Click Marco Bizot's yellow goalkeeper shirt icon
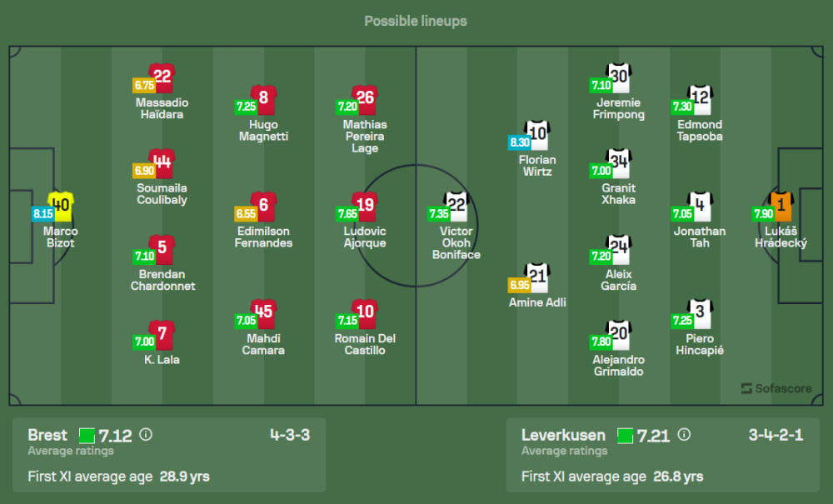This screenshot has height=504, width=833. [61, 205]
